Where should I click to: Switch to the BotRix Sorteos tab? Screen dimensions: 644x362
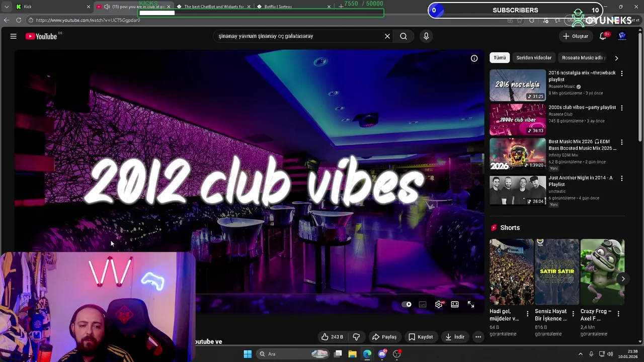coord(294,7)
